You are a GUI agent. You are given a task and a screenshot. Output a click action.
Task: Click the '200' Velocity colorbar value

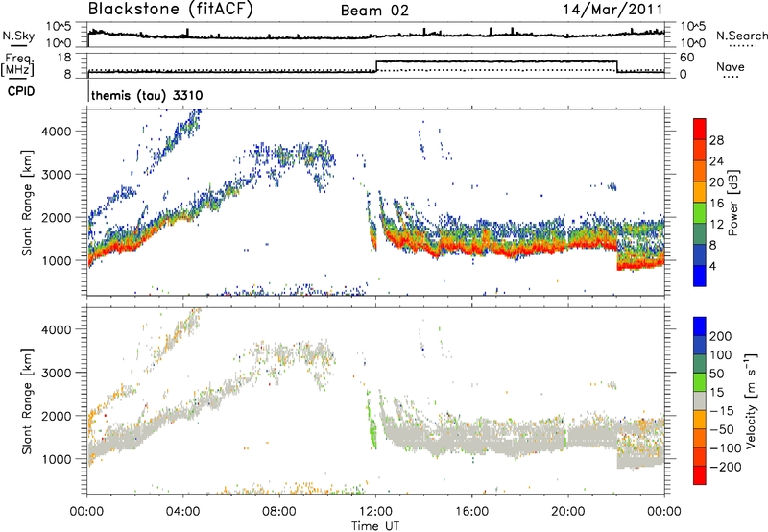(x=720, y=336)
